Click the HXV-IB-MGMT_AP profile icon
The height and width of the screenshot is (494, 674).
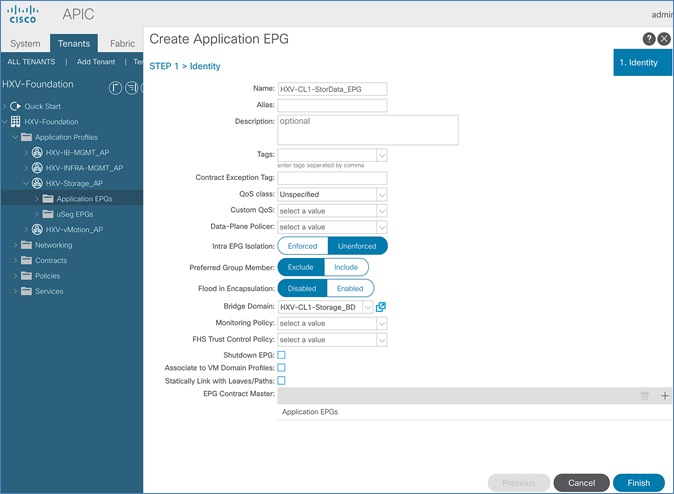(x=37, y=152)
